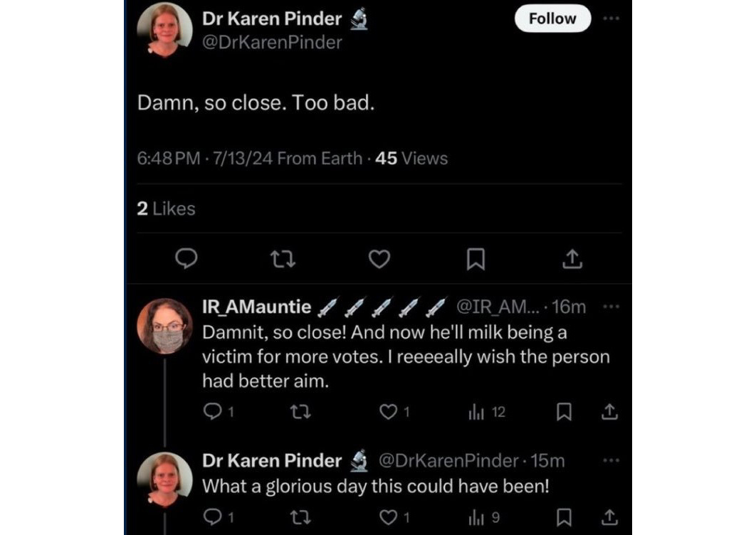Open options menu on IR_AMauntie's reply
Image resolution: width=756 pixels, height=535 pixels.
pos(611,307)
